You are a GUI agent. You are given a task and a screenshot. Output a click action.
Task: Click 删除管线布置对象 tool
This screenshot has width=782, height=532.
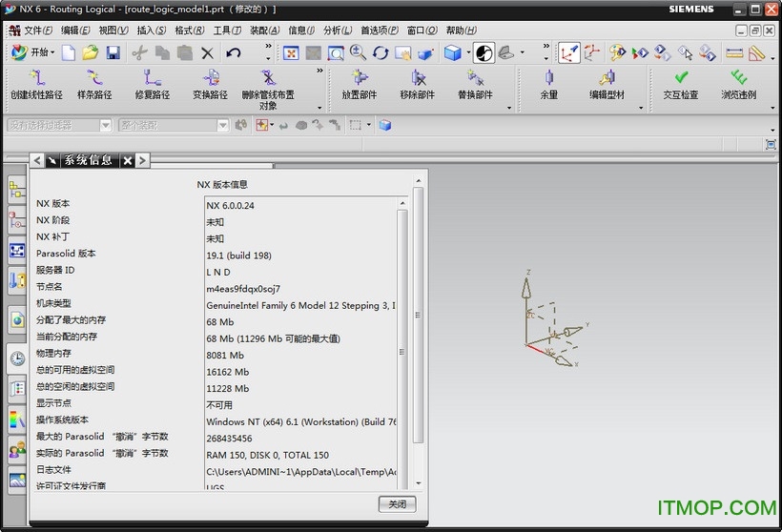pyautogui.click(x=268, y=90)
